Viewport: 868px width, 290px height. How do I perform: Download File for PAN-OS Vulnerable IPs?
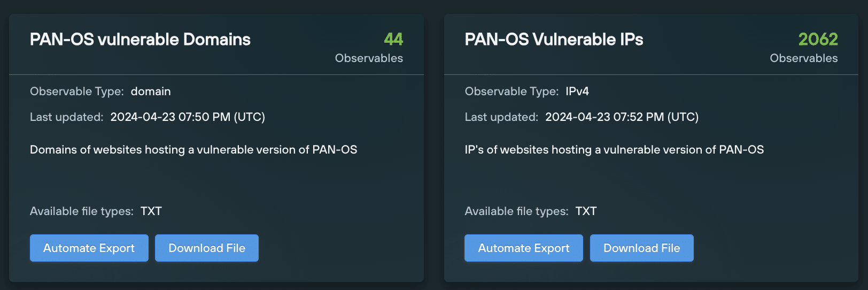(x=642, y=248)
